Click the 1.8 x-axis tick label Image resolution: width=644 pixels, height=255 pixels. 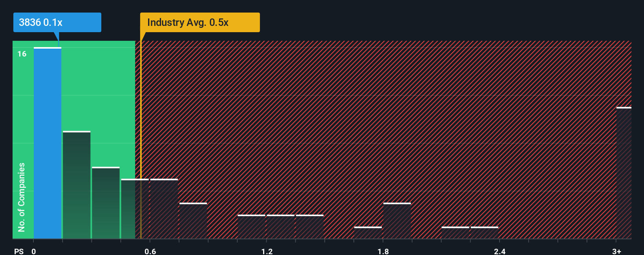point(383,251)
